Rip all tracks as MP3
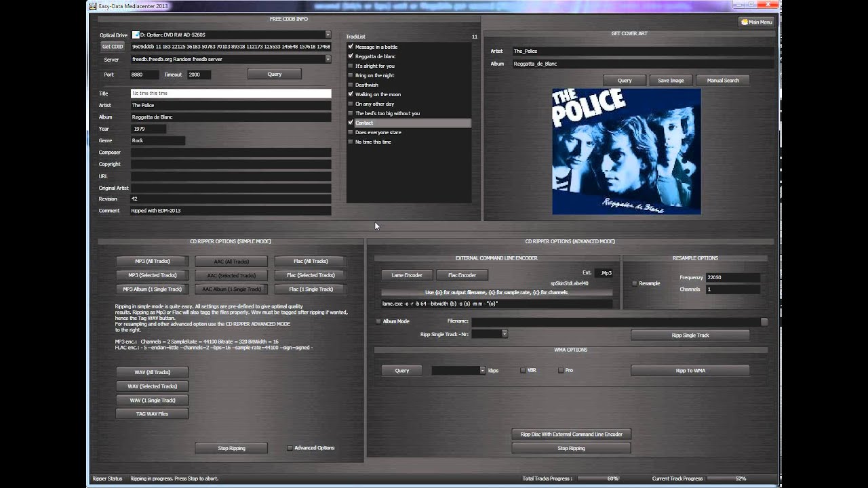868x488 pixels. 153,261
